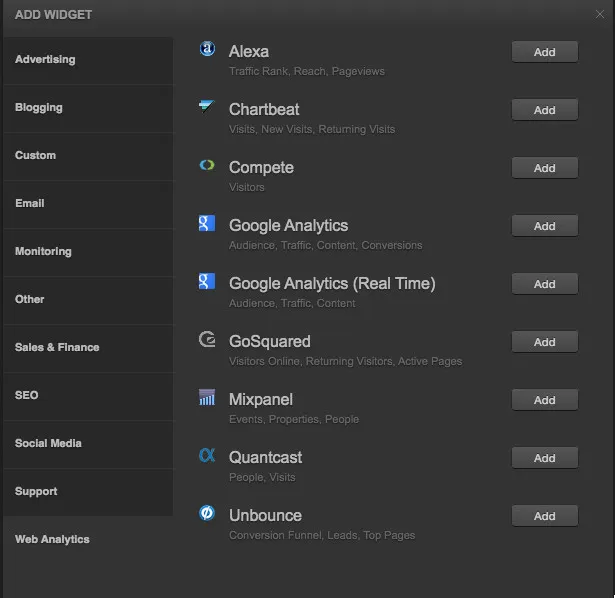
Task: Add the GoSquared widget
Action: point(544,342)
